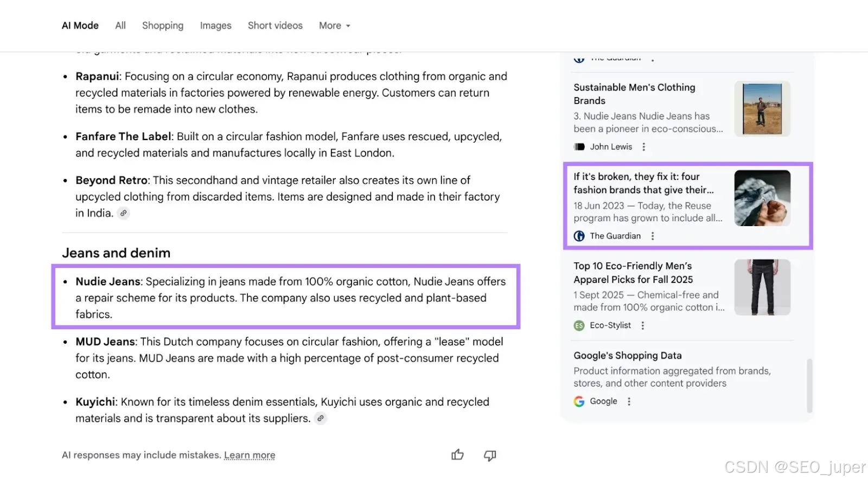Viewport: 868px width, 482px height.
Task: Open options menu for Eco-Stylist source
Action: [x=642, y=325]
